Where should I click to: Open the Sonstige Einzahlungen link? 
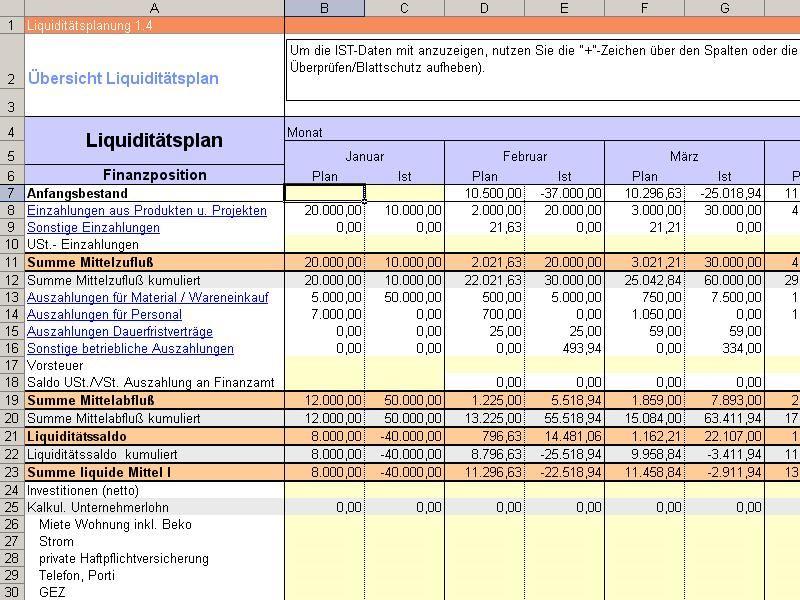click(93, 228)
